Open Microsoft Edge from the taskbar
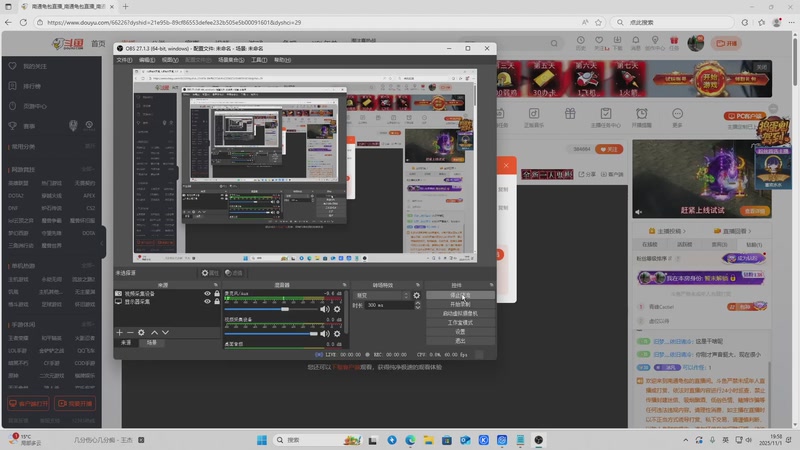Screen dimensions: 800x450 pyautogui.click(x=410, y=440)
